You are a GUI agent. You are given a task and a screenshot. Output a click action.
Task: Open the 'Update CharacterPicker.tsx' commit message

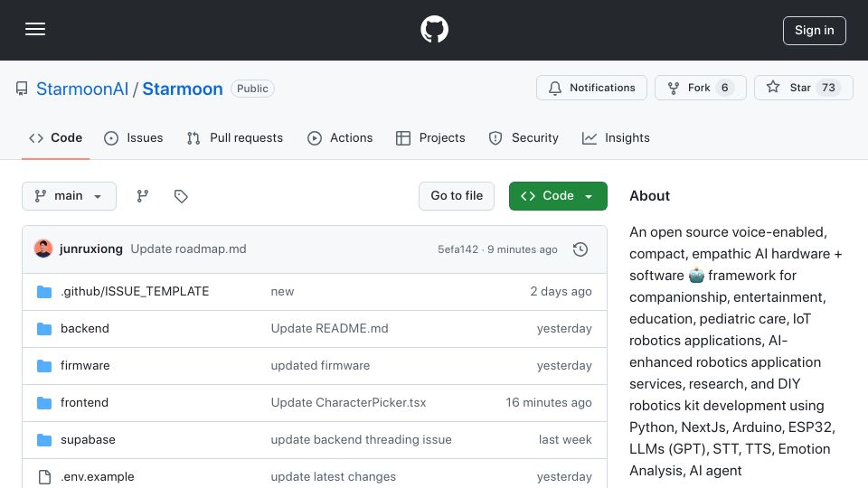348,403
